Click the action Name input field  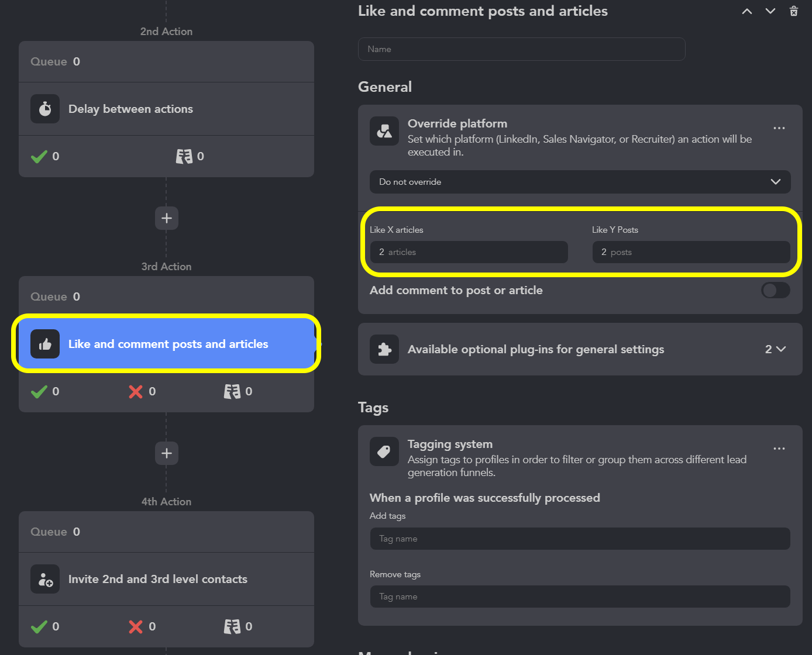tap(522, 49)
